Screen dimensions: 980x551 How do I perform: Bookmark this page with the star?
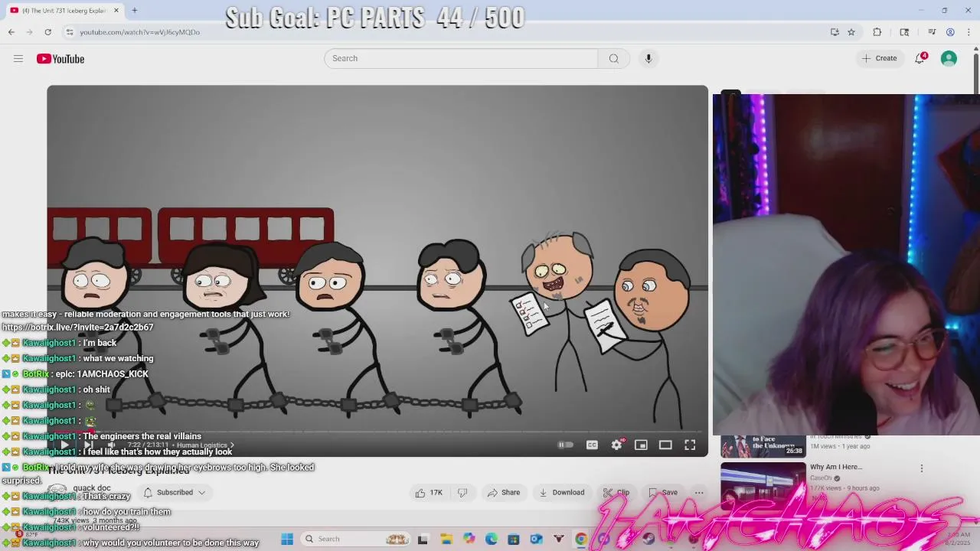coord(851,32)
